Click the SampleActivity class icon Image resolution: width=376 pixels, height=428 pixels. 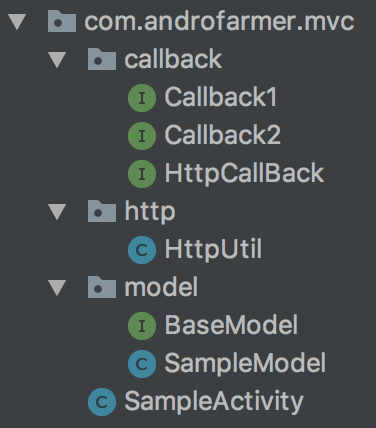pyautogui.click(x=102, y=402)
